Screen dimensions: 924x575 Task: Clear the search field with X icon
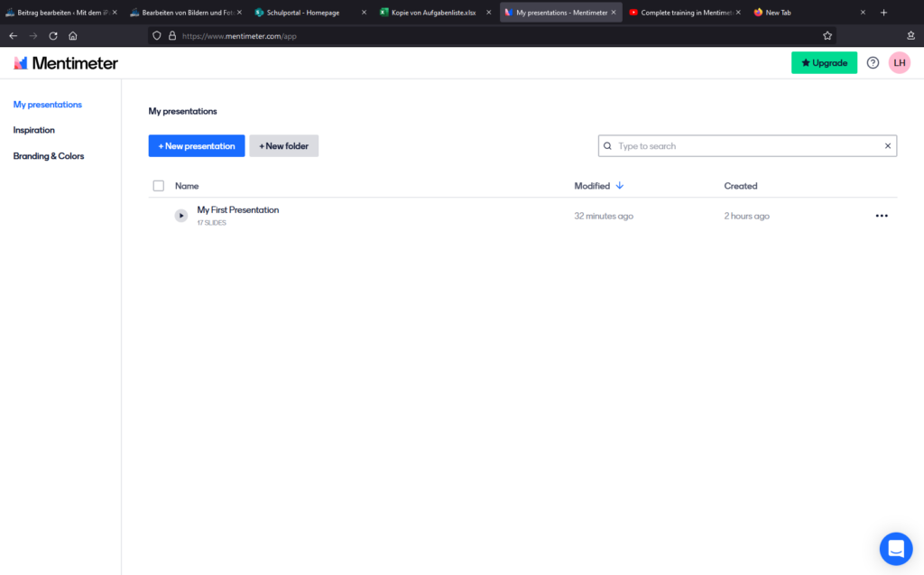click(887, 146)
